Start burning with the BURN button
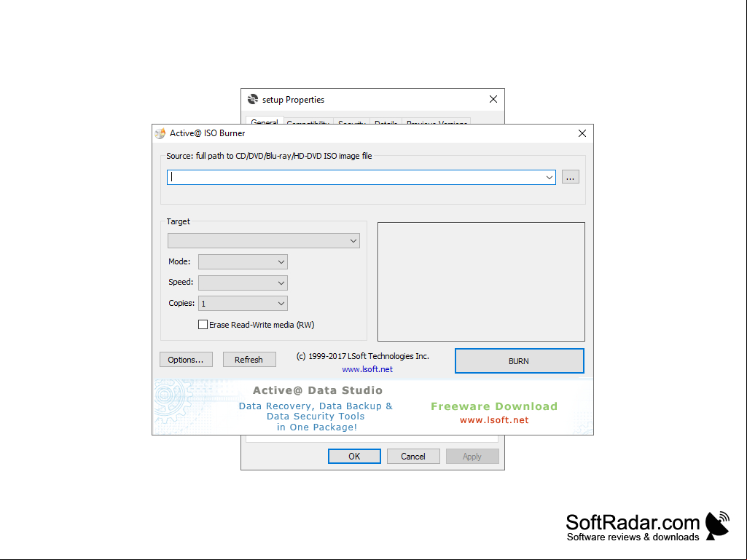 (520, 361)
